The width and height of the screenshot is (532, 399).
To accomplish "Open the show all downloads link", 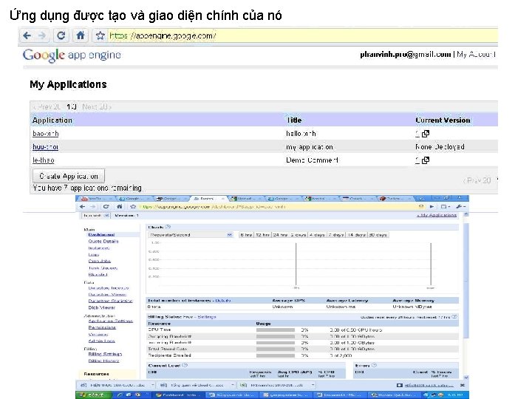I will point(429,385).
